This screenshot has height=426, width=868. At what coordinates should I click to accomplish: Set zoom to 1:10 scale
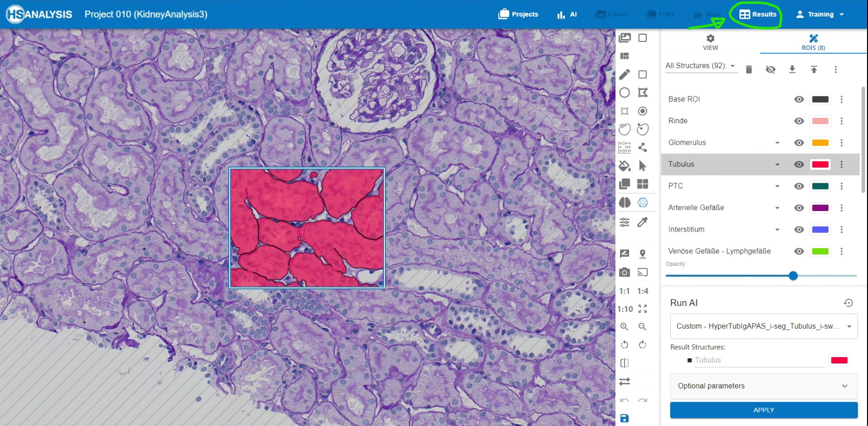click(625, 309)
